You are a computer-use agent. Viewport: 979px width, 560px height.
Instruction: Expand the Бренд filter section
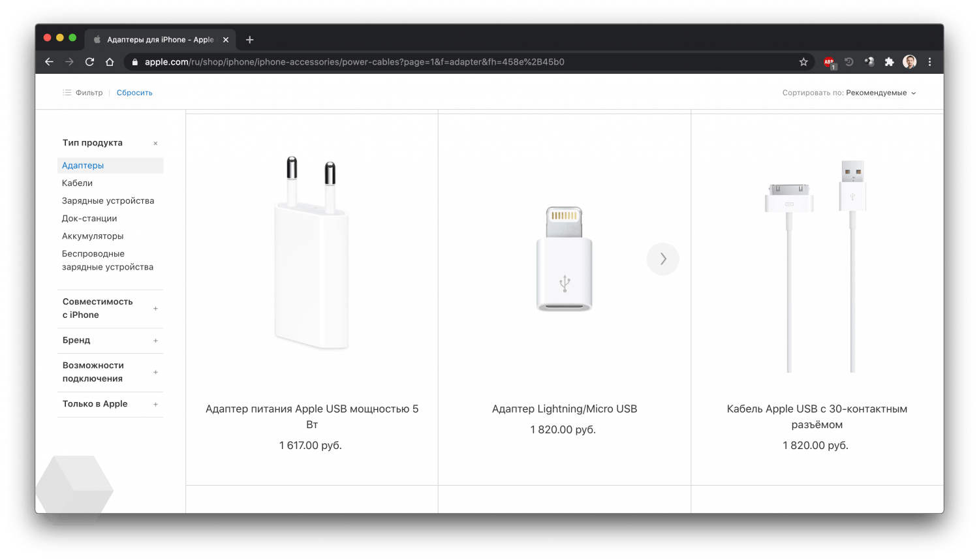110,341
